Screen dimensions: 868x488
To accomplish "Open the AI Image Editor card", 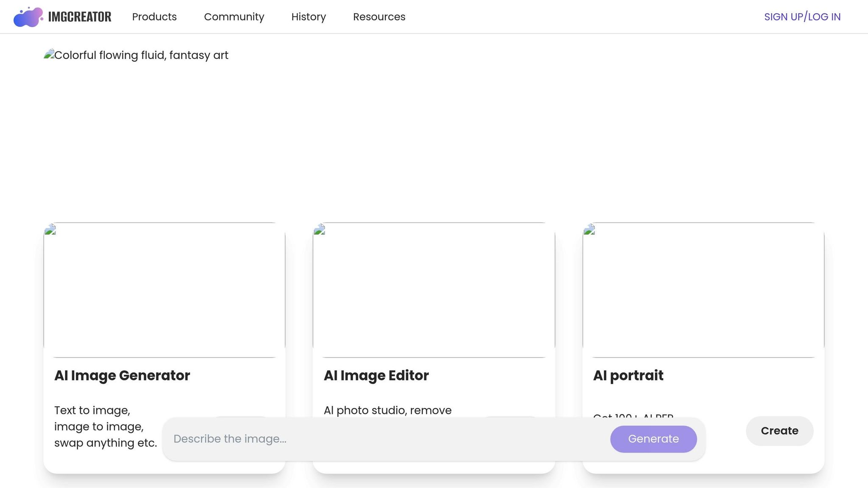I will coord(434,297).
